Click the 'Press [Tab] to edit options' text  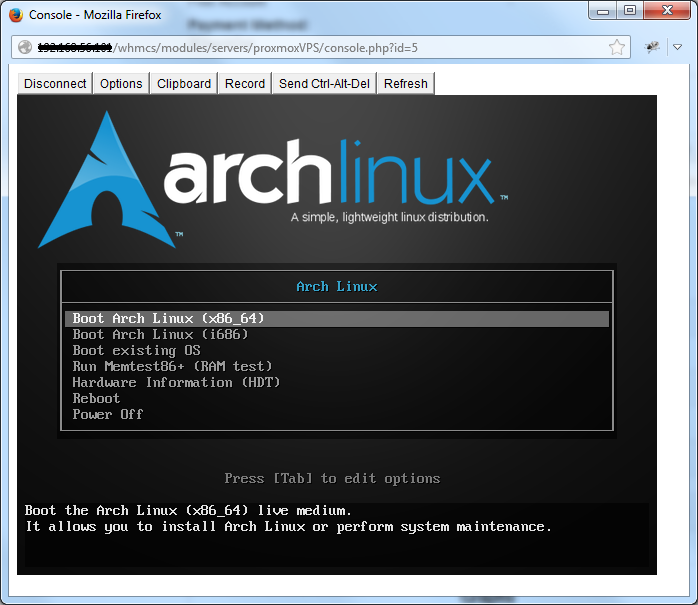point(333,479)
